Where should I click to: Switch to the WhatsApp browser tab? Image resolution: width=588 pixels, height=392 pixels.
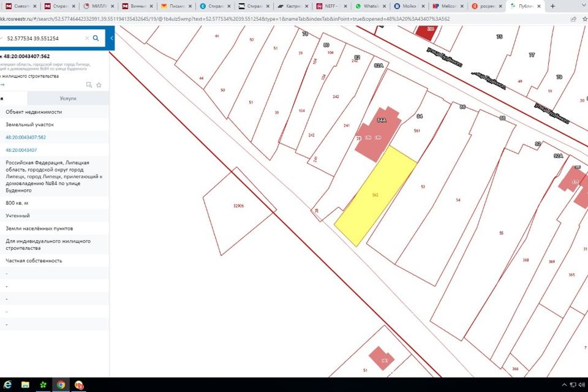pos(370,6)
